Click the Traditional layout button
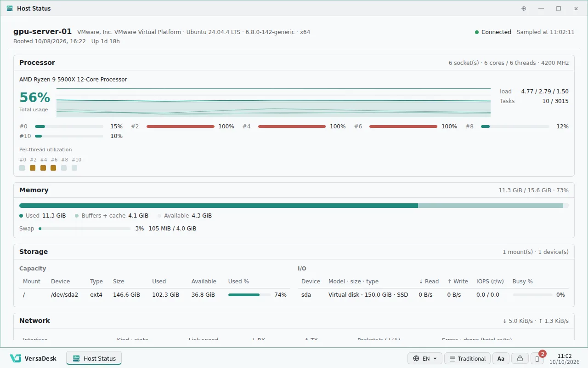 pos(467,358)
